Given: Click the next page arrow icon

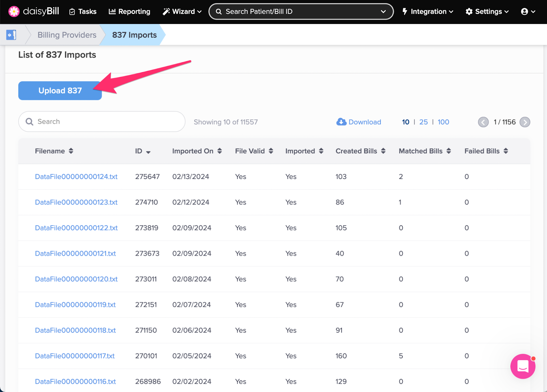Looking at the screenshot, I should click(x=525, y=122).
